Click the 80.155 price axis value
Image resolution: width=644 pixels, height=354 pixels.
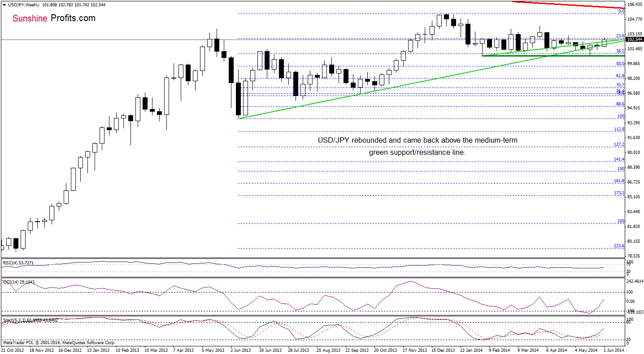[635, 241]
